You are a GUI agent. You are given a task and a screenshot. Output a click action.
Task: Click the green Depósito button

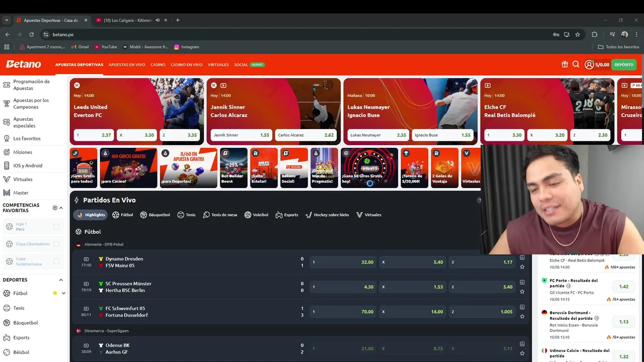624,64
